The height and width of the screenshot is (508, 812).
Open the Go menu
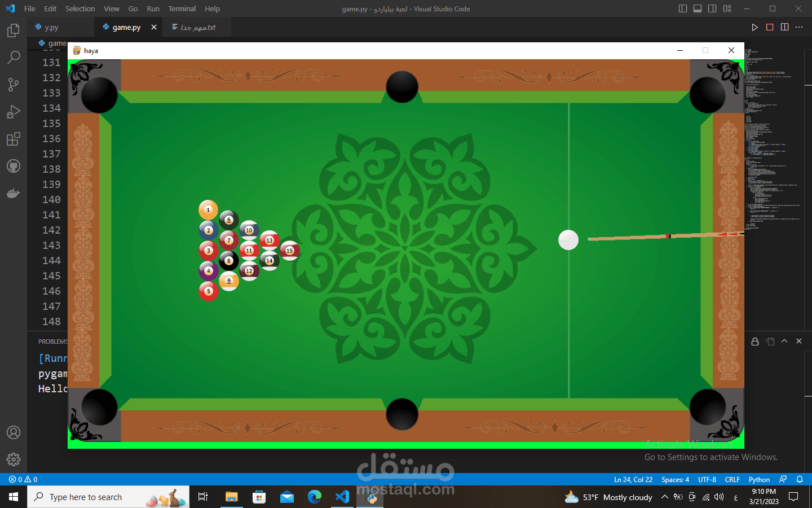(133, 8)
